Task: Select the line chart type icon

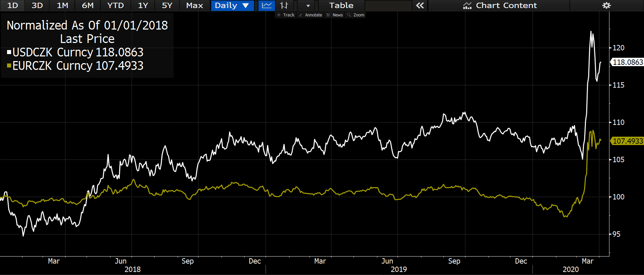Action: click(x=267, y=5)
